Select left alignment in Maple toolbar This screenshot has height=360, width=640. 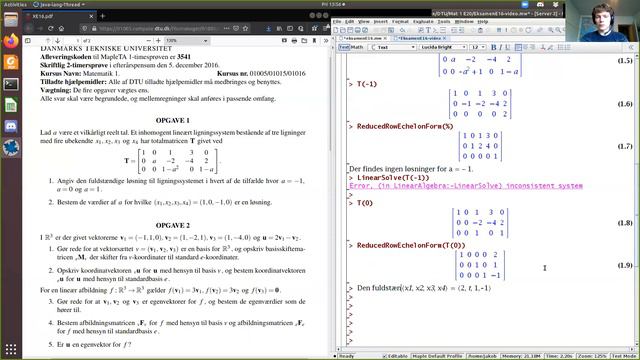click(x=518, y=47)
